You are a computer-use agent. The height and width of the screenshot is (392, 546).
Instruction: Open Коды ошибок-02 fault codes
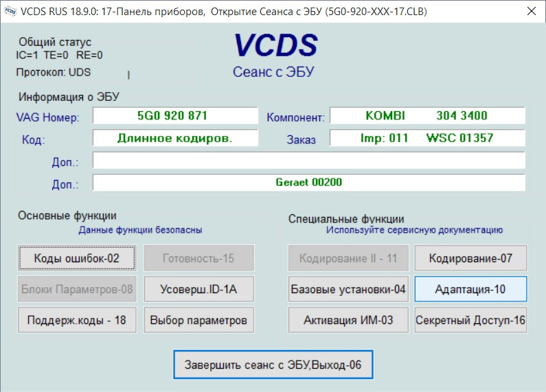77,258
